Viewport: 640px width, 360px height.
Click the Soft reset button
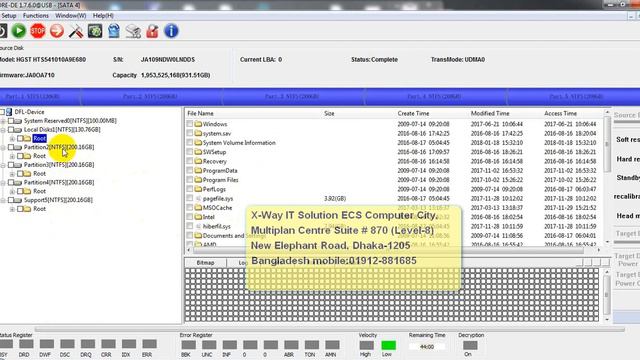627,140
